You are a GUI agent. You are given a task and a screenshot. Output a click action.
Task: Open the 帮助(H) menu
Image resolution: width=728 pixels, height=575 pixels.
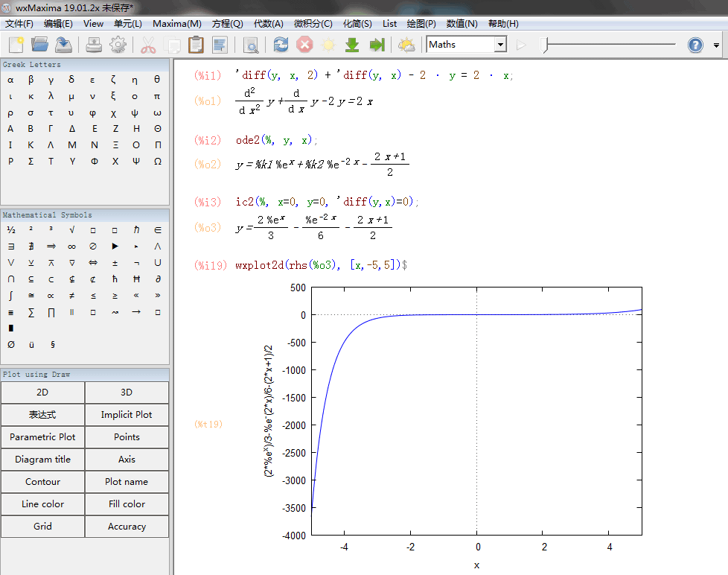tap(503, 24)
